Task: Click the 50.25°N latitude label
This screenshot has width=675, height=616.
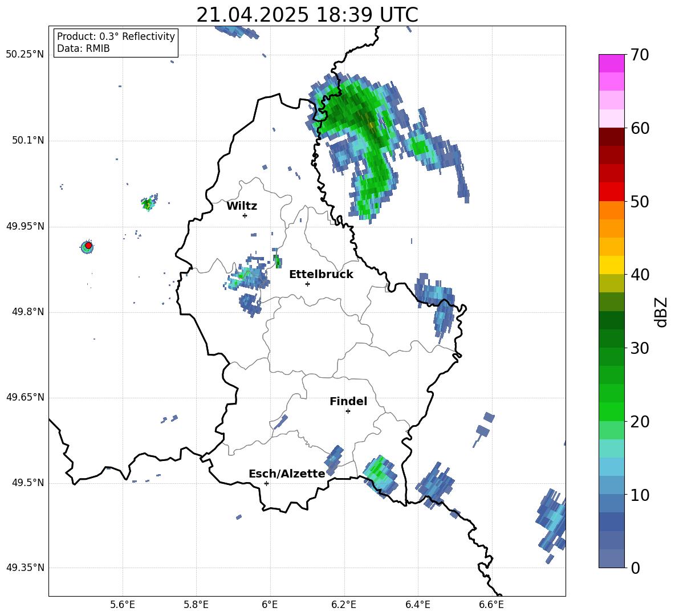Action: (25, 55)
